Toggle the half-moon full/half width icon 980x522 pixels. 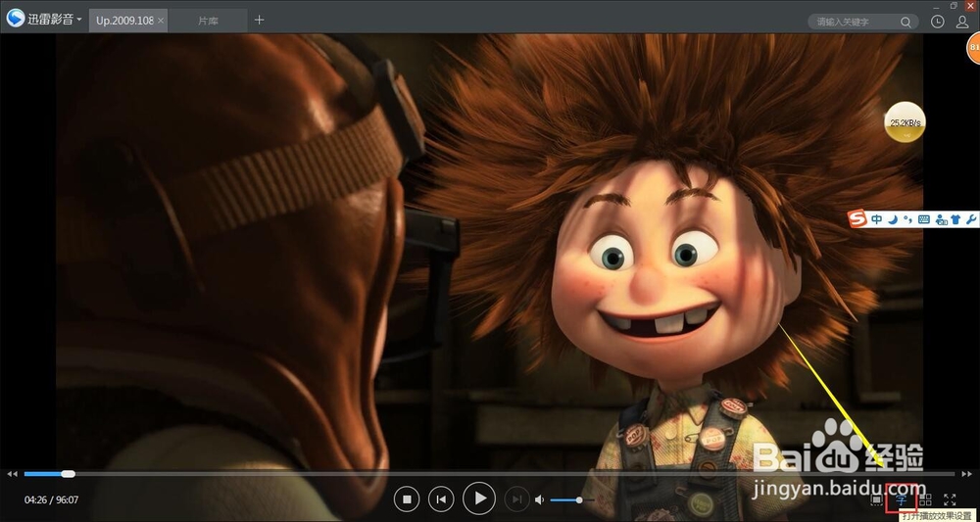893,219
